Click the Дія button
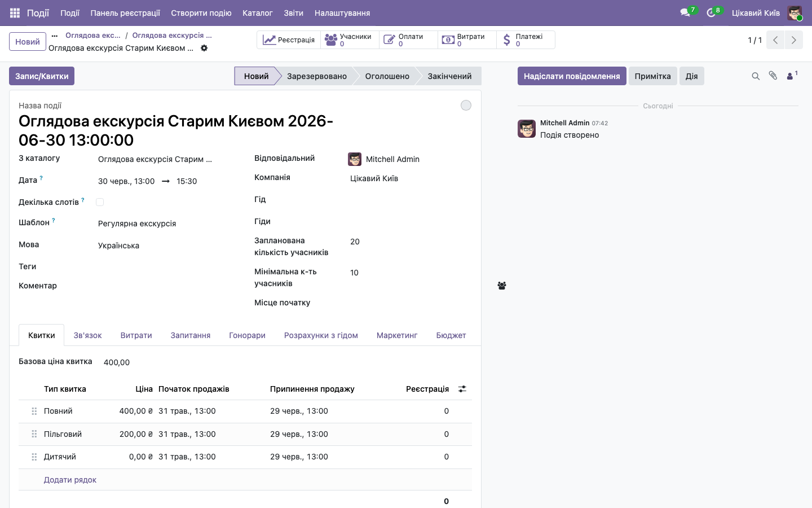812x508 pixels. tap(692, 76)
